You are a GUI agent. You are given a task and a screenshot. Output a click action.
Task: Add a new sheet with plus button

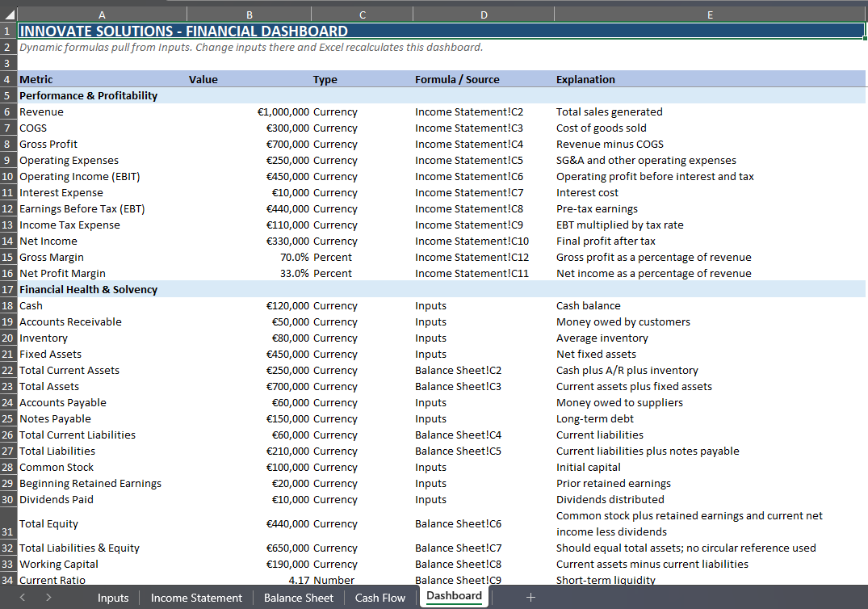click(530, 598)
